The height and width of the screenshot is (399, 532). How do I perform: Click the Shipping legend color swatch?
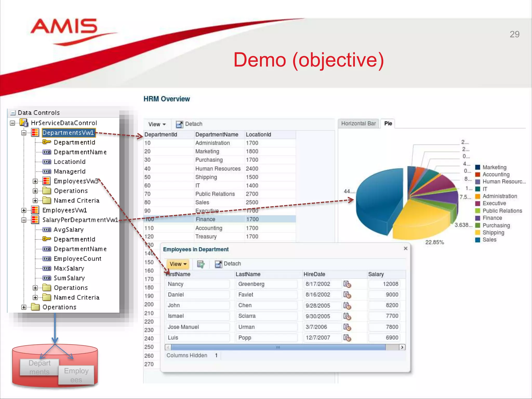(478, 232)
